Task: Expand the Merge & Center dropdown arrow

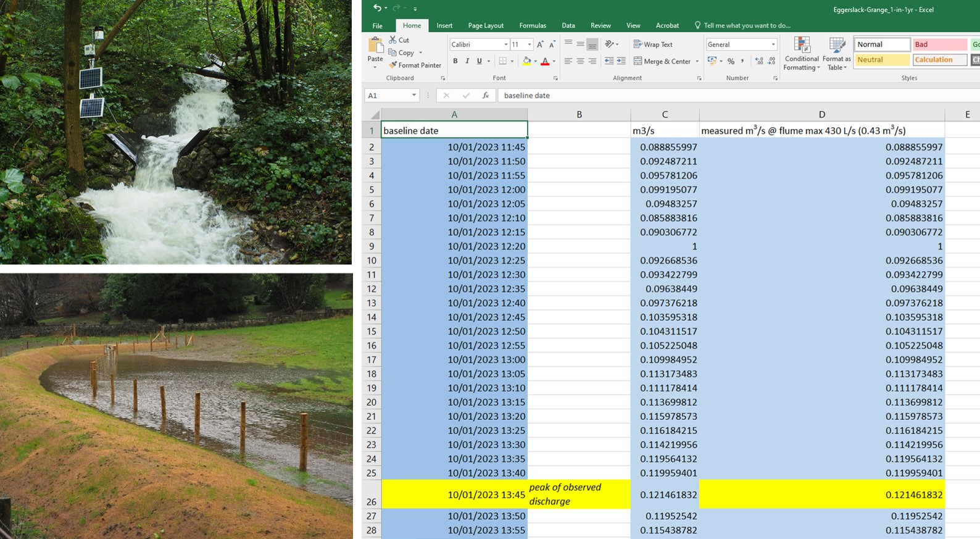Action: (697, 61)
